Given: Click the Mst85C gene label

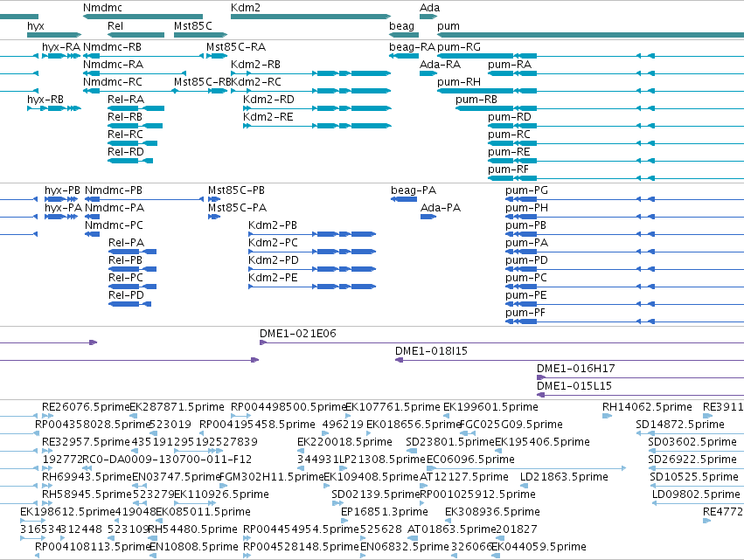Looking at the screenshot, I should [193, 25].
